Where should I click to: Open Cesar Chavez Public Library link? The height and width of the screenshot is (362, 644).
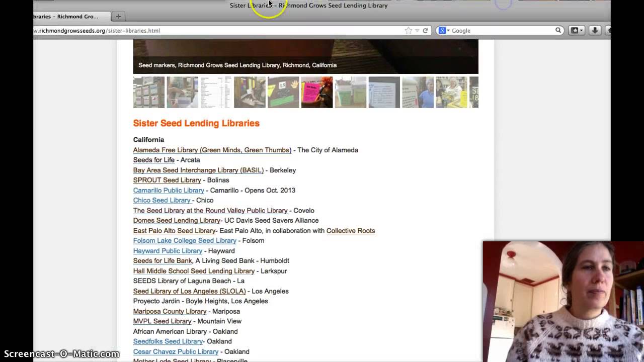176,351
